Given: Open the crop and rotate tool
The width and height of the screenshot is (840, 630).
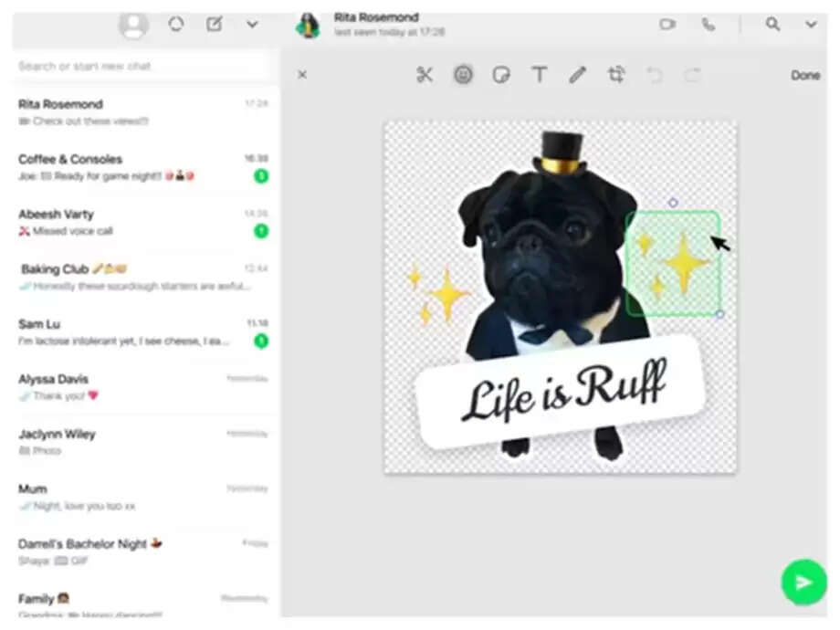Looking at the screenshot, I should point(616,75).
